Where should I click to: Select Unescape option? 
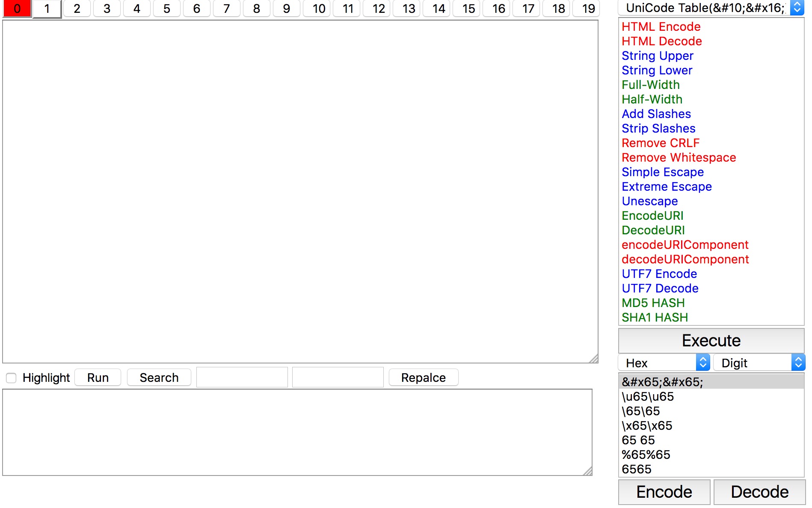coord(711,201)
